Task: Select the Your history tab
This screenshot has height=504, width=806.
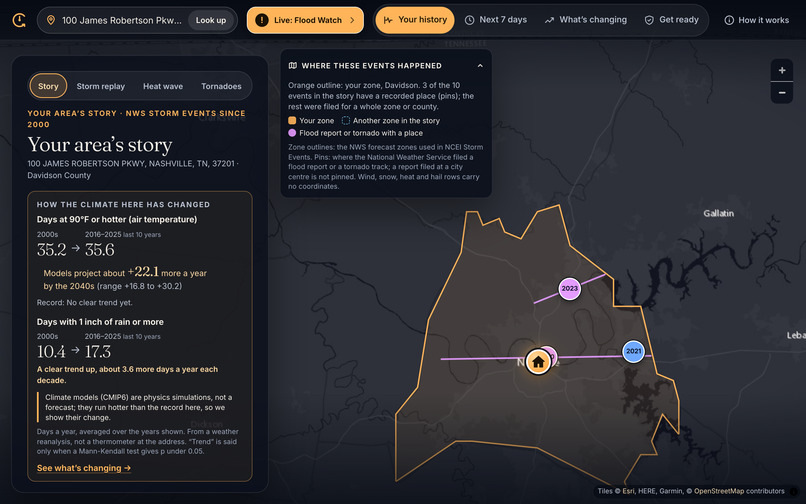Action: pos(415,20)
